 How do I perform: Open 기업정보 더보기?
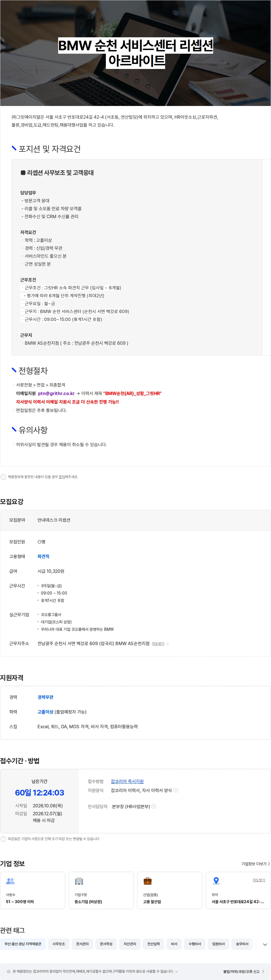tap(256, 864)
